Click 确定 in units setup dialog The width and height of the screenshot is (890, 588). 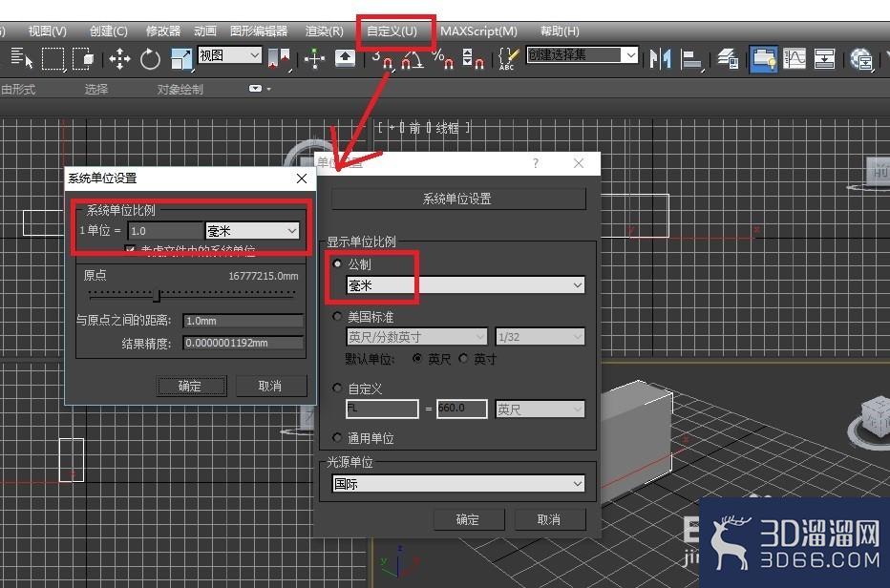tap(469, 519)
